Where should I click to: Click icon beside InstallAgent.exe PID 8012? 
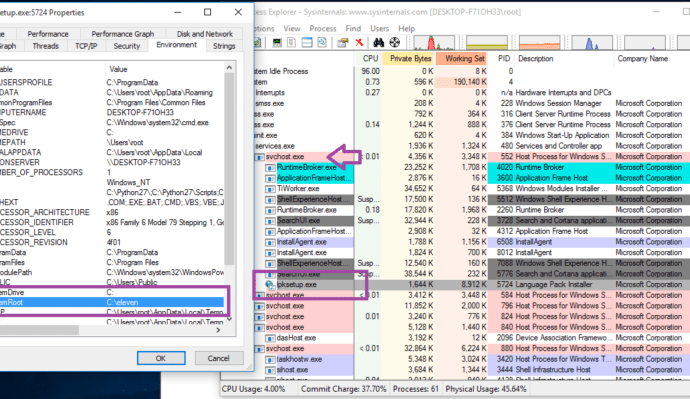[270, 253]
